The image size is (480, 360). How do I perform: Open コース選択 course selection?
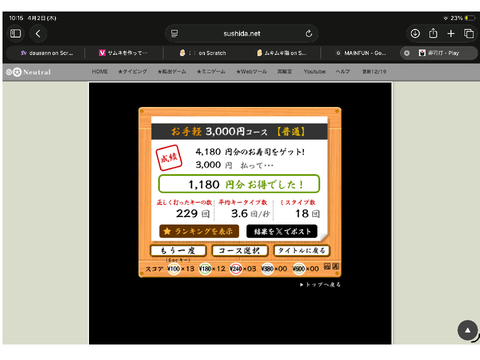click(x=240, y=251)
